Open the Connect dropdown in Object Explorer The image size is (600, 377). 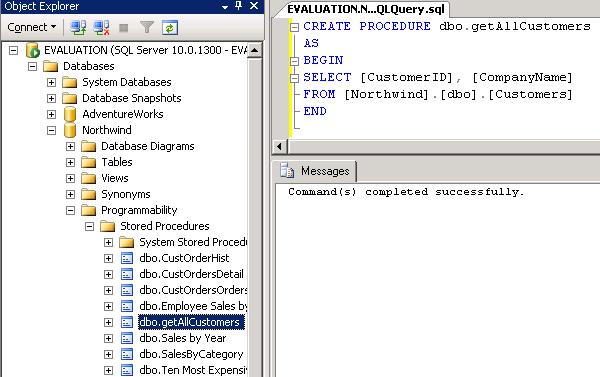pos(32,27)
